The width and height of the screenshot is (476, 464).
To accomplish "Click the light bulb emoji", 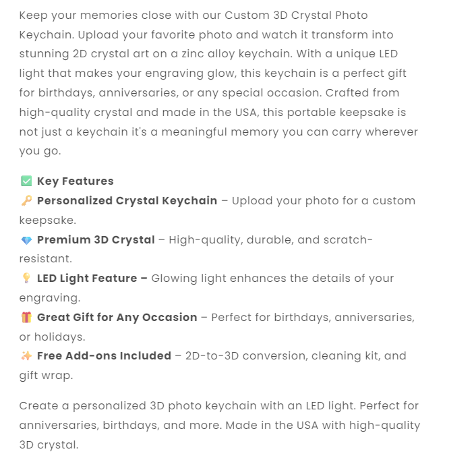I will pyautogui.click(x=26, y=278).
